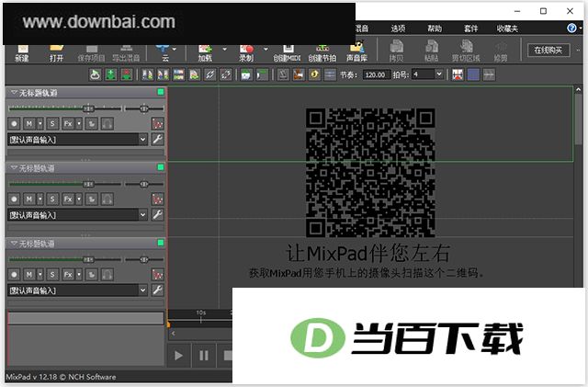Click the delete-track red icon in secondary toolbar

point(127,74)
